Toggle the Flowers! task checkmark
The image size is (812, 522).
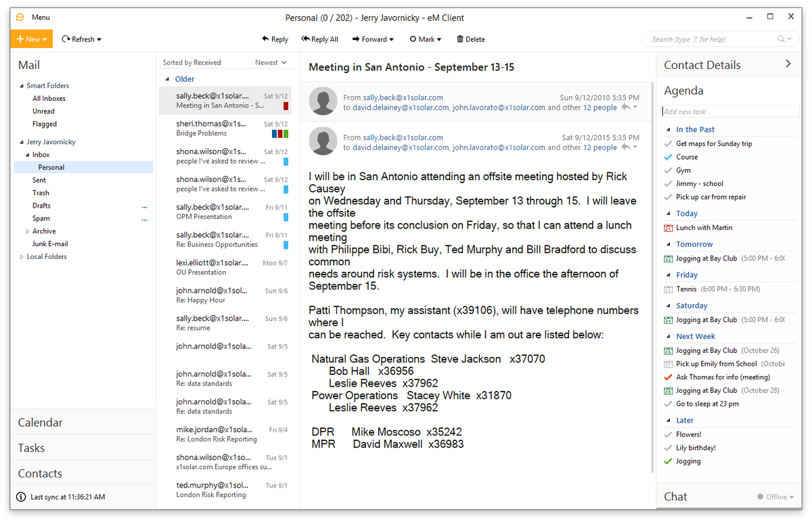[669, 435]
